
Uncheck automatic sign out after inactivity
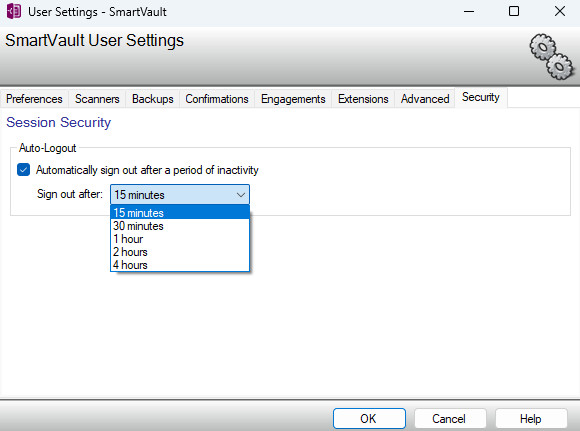click(24, 170)
